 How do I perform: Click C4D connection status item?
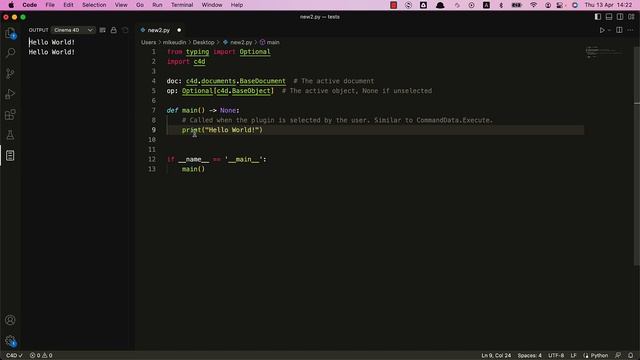(x=14, y=356)
